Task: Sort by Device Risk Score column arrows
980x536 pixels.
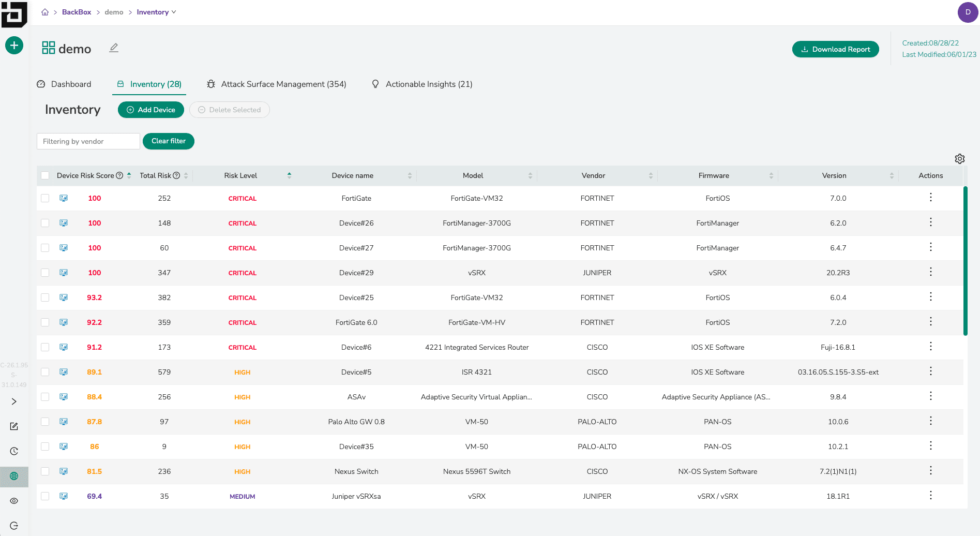Action: click(x=129, y=175)
